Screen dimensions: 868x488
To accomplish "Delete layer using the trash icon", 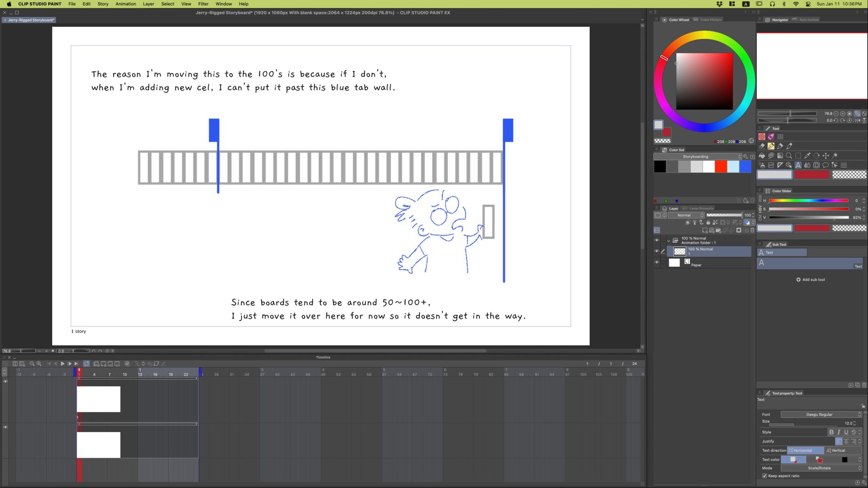I will [752, 230].
